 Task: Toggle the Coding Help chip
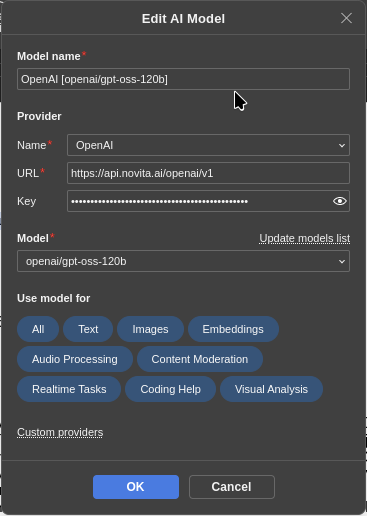170,389
